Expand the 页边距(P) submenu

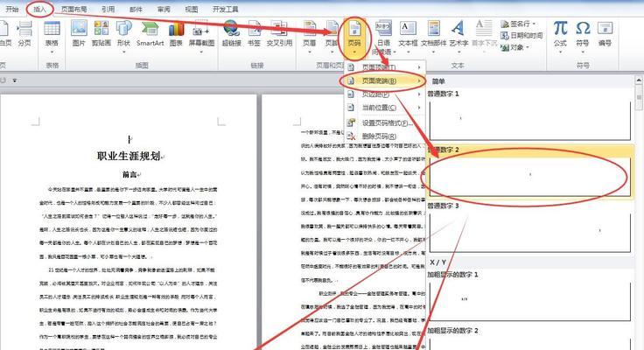coord(384,94)
